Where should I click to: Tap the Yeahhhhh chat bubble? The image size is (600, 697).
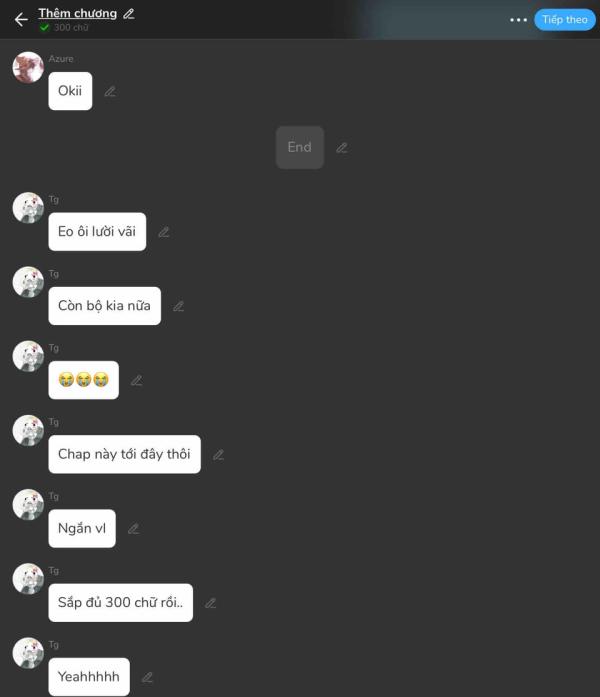tap(89, 677)
